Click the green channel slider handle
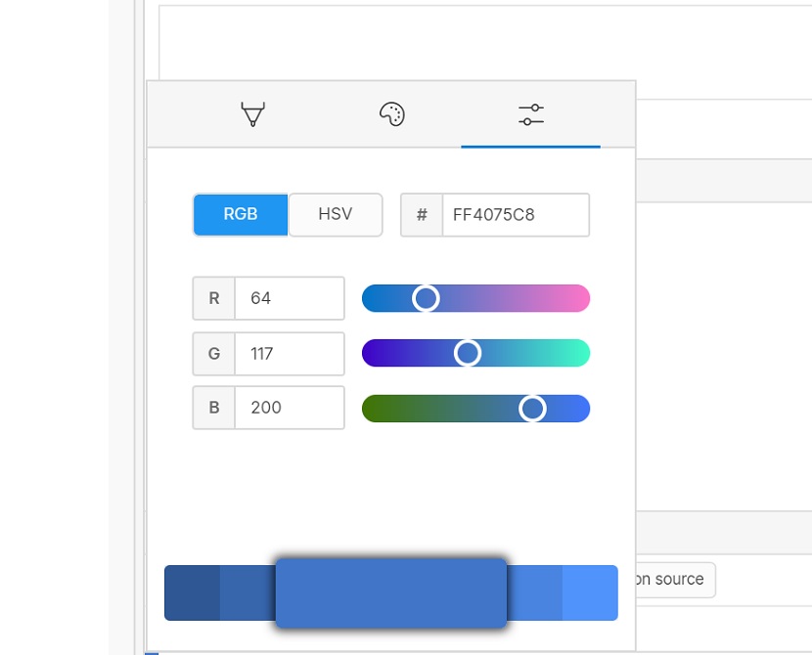The width and height of the screenshot is (812, 655). click(x=467, y=353)
